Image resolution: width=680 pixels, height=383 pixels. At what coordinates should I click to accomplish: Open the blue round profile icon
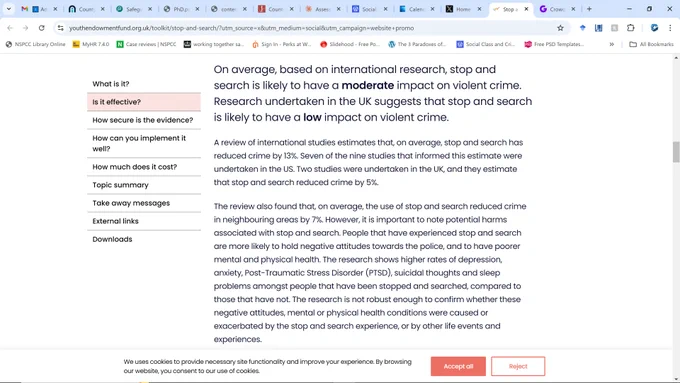pyautogui.click(x=654, y=28)
